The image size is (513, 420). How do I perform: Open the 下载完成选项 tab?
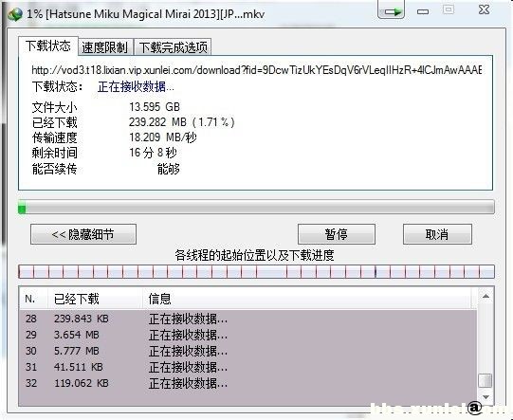[174, 47]
